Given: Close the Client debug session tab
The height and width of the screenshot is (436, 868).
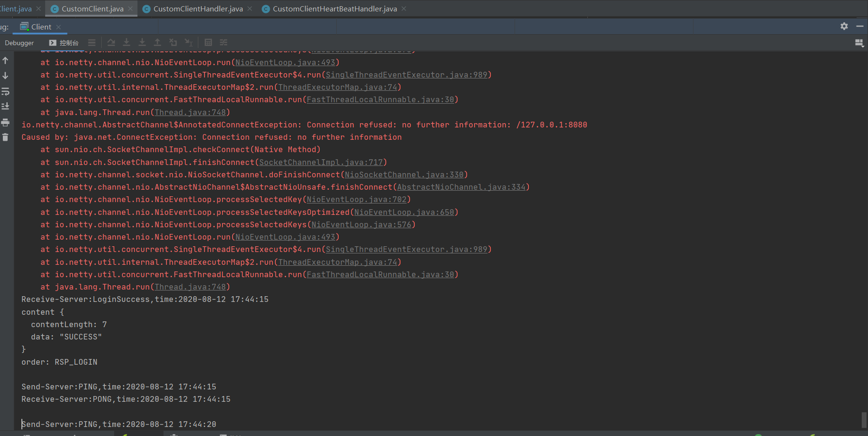Looking at the screenshot, I should coord(59,27).
